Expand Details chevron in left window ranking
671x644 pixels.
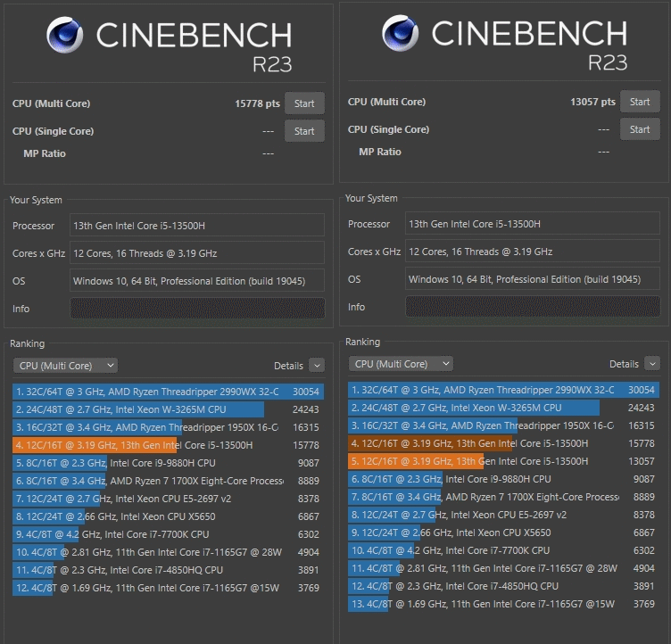(x=317, y=365)
